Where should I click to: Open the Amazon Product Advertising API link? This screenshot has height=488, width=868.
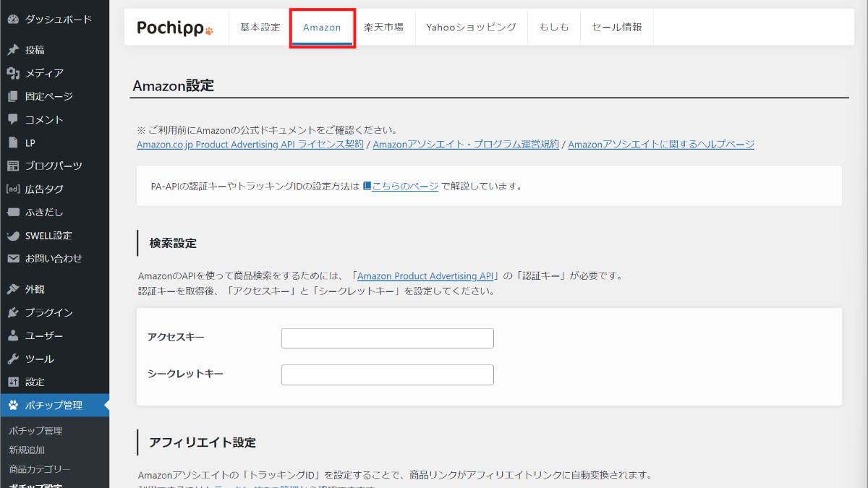(x=425, y=275)
